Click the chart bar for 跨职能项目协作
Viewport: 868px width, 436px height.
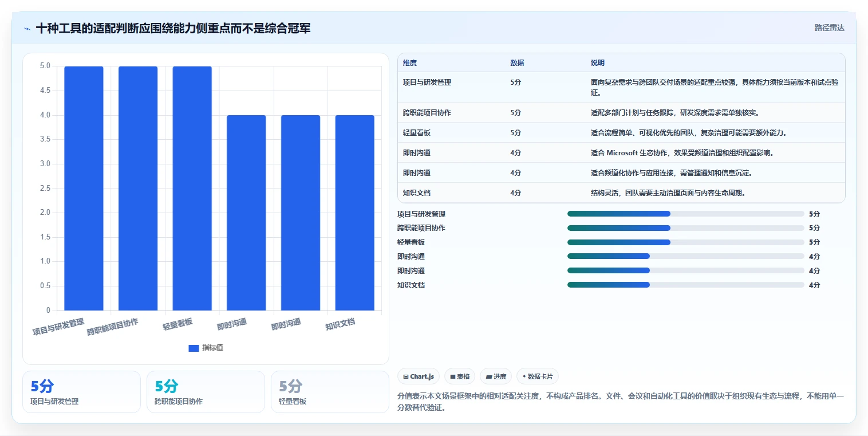138,188
